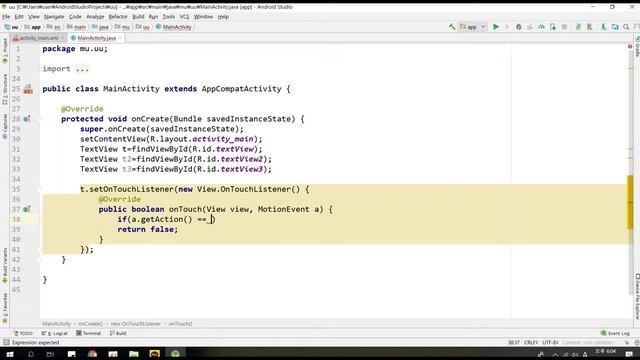Open the SDK Manager toolbar icon

603,27
